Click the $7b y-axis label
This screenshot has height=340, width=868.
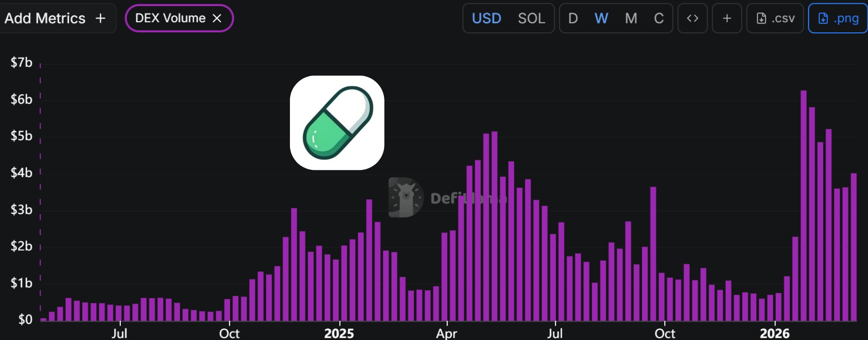(x=21, y=62)
